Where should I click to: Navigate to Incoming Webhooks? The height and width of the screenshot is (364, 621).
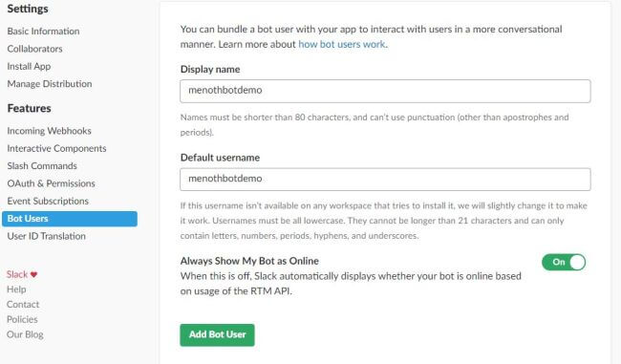point(49,131)
